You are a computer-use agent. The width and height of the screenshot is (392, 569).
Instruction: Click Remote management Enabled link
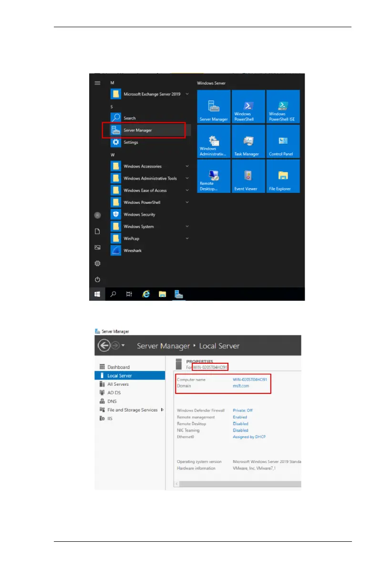tap(240, 417)
